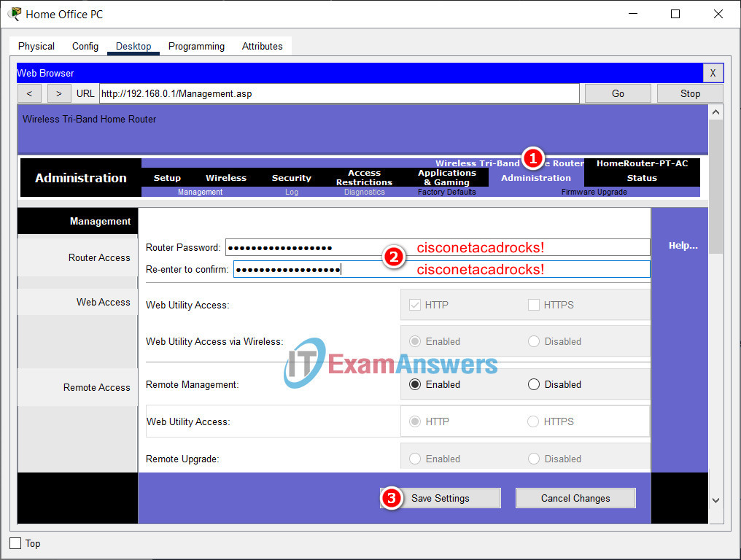Image resolution: width=741 pixels, height=560 pixels.
Task: Select Disabled for Remote Management
Action: coord(534,385)
